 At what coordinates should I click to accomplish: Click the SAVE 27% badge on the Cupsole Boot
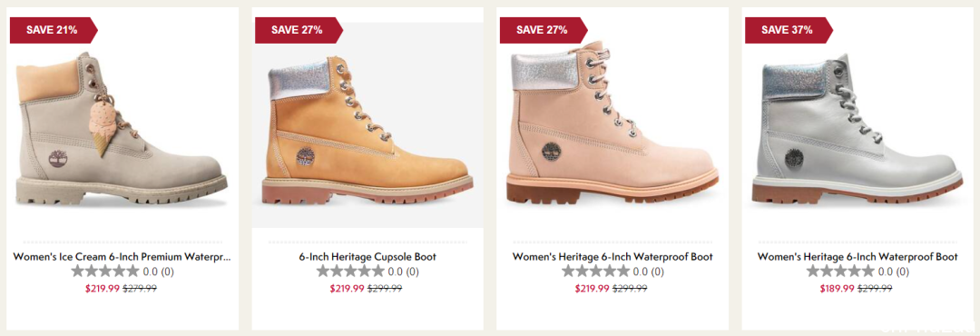click(299, 30)
